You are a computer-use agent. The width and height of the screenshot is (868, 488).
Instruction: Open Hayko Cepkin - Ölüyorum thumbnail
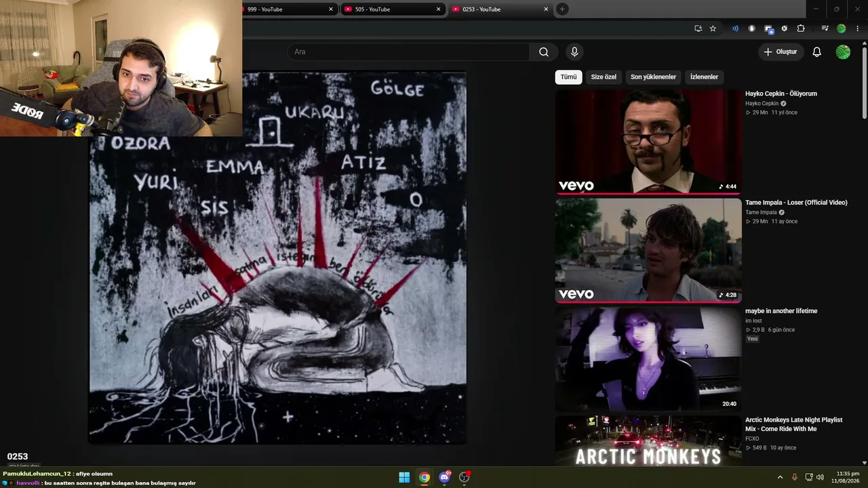[648, 142]
